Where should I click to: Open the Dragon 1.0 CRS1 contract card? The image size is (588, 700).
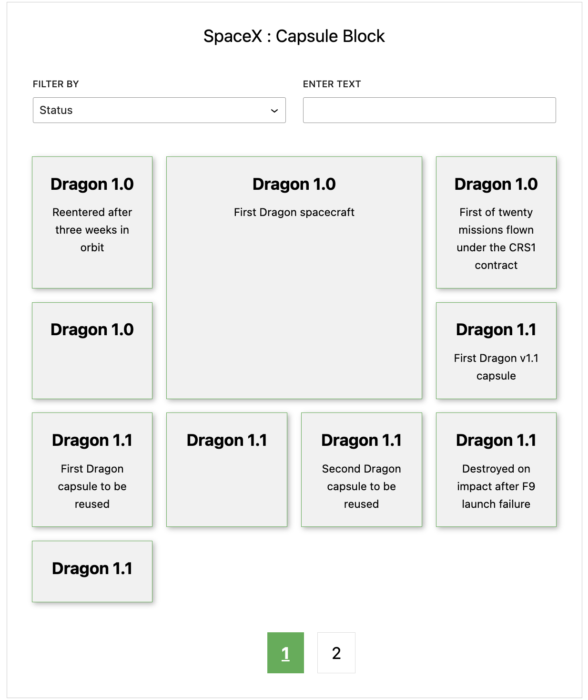tap(496, 222)
